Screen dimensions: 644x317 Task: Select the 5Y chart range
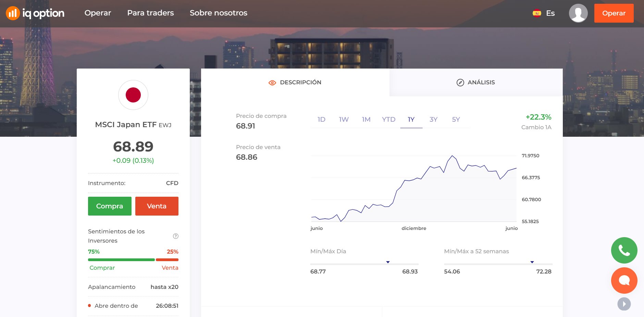click(x=456, y=120)
